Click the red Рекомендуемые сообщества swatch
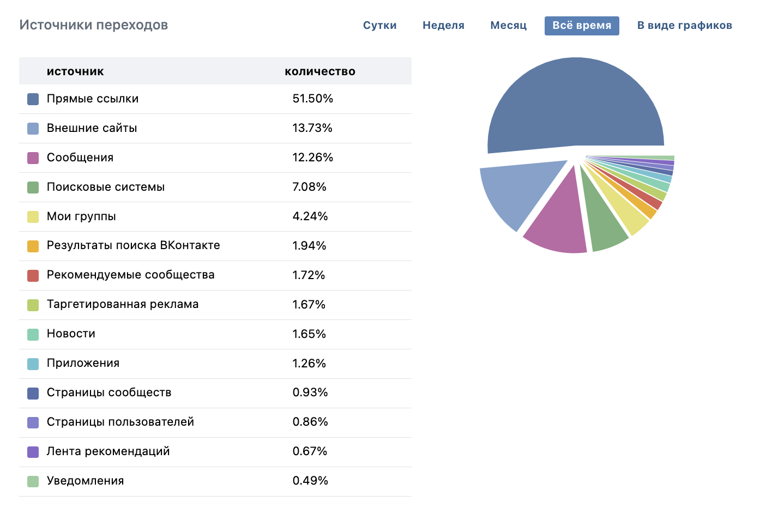 coord(33,276)
